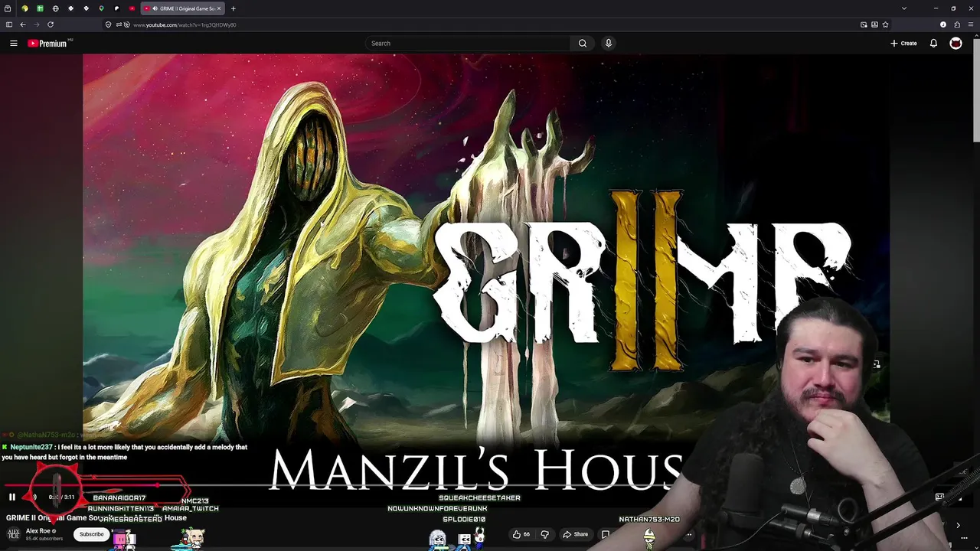
Task: Minimize the browser window
Action: (936, 8)
